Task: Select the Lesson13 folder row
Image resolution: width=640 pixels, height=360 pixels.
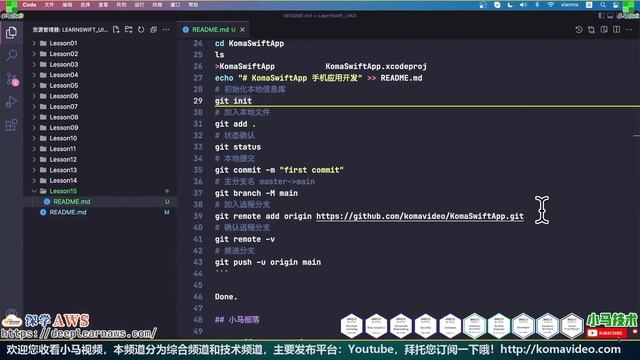Action: (x=100, y=170)
